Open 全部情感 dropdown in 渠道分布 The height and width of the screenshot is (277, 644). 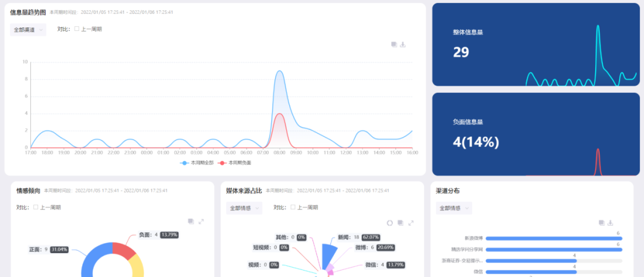pyautogui.click(x=454, y=208)
